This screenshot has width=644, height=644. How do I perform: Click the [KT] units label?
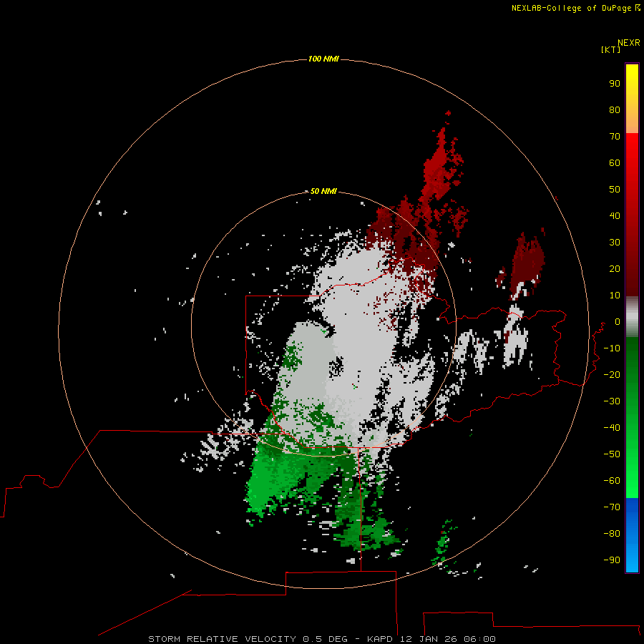[611, 49]
